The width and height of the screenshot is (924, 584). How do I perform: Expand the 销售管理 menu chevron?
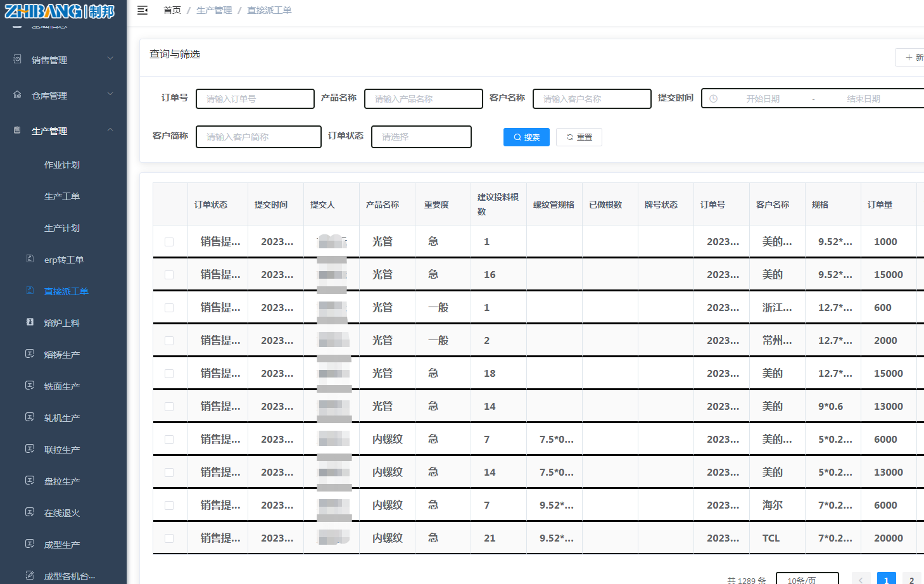[x=110, y=59]
